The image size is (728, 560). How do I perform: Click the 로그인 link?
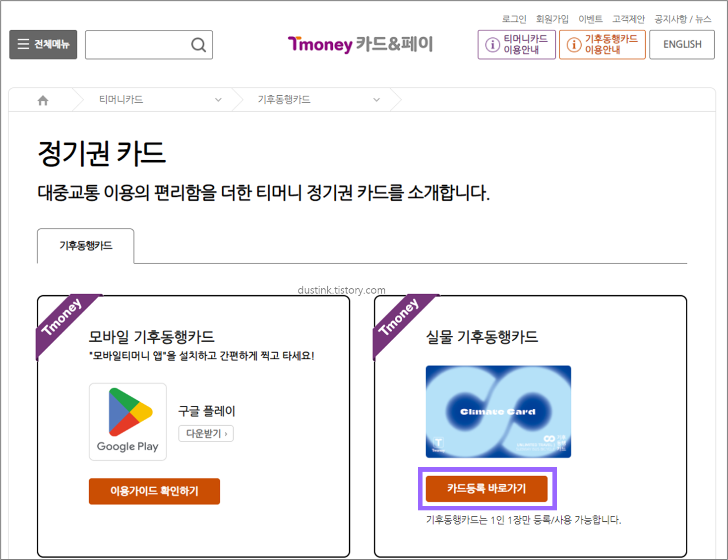pos(514,19)
